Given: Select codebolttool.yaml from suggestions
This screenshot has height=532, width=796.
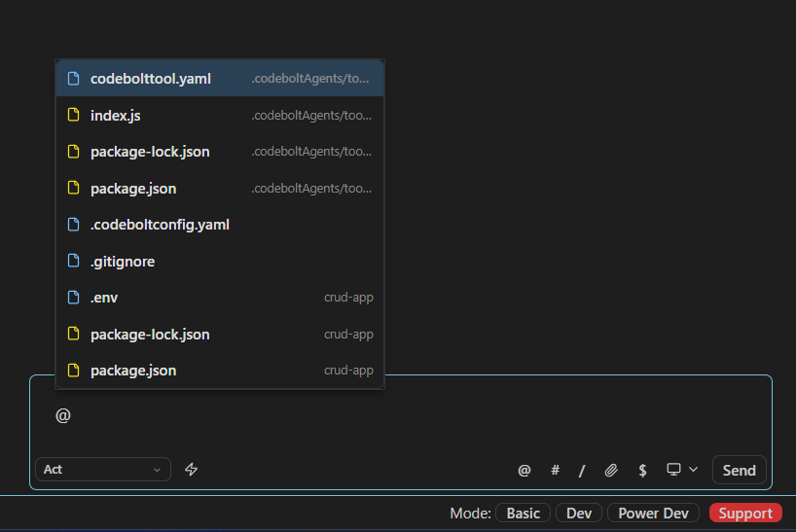Looking at the screenshot, I should point(220,79).
